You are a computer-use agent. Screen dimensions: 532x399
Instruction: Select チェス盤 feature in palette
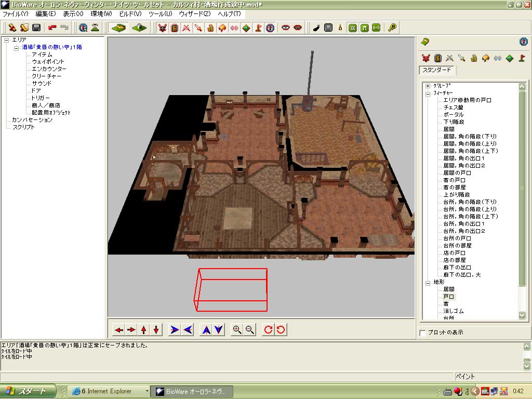tap(453, 107)
